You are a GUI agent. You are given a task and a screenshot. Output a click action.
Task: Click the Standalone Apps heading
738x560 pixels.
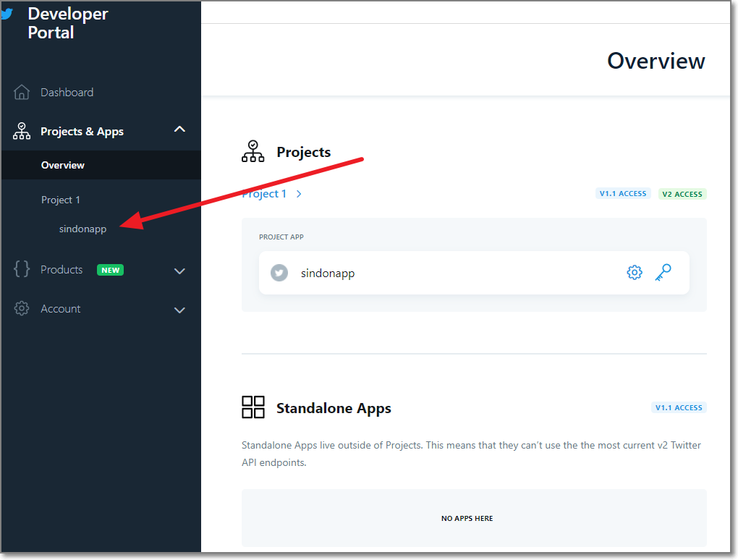pyautogui.click(x=334, y=408)
